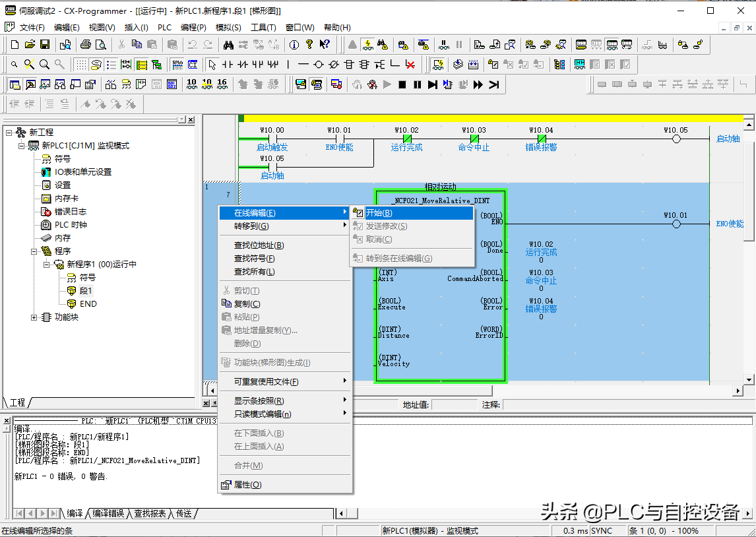Click the Open folder icon
This screenshot has width=756, height=537.
[30, 45]
